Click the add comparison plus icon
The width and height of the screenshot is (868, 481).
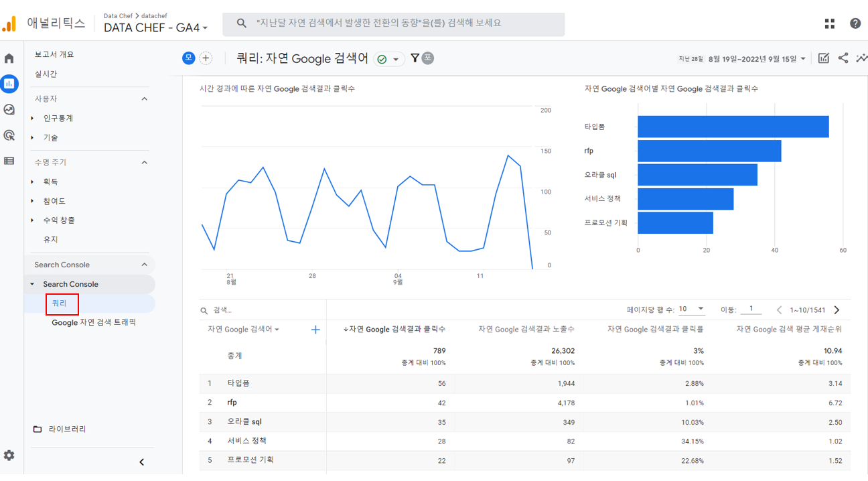[x=206, y=58]
